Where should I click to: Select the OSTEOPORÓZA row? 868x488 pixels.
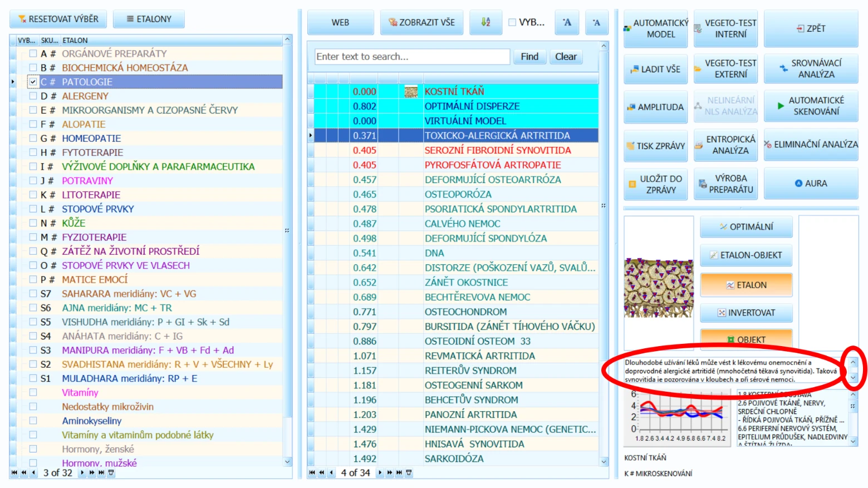pos(456,194)
